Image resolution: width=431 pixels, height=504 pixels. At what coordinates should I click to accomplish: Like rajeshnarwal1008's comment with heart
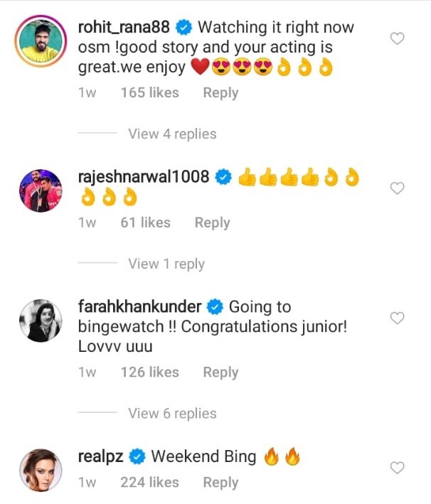click(398, 188)
